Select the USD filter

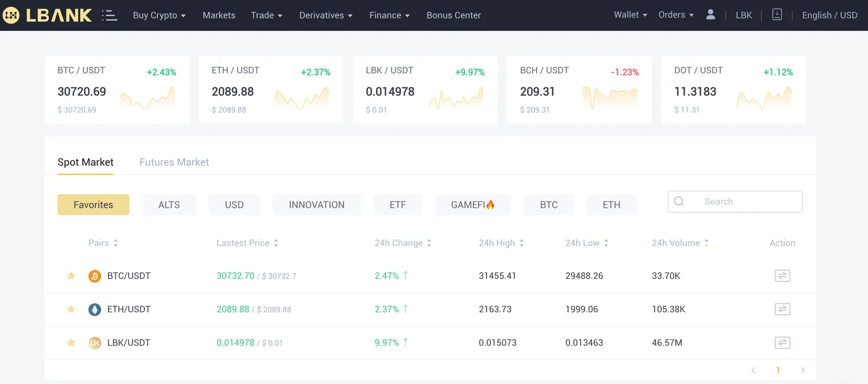(234, 205)
